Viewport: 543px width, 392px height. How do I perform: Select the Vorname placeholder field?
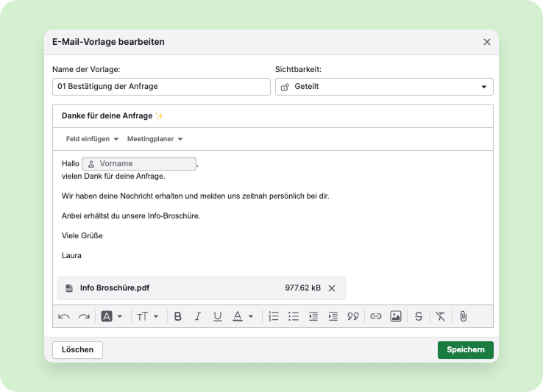tap(139, 164)
